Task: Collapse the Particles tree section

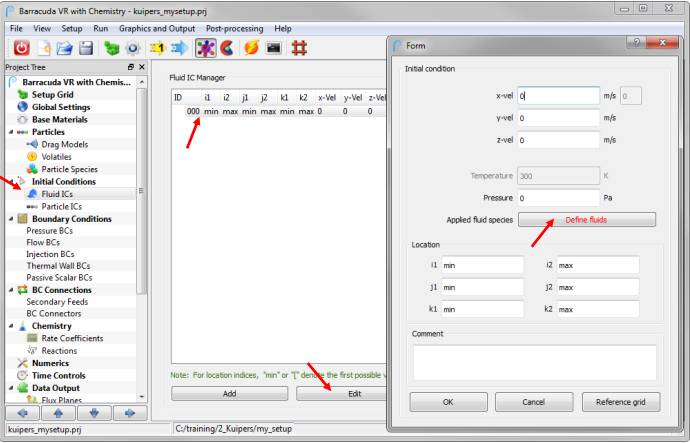Action: [10, 132]
